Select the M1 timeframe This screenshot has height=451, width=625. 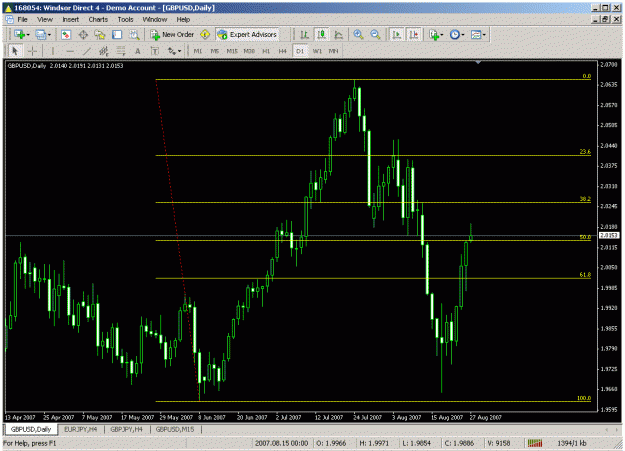pyautogui.click(x=198, y=51)
